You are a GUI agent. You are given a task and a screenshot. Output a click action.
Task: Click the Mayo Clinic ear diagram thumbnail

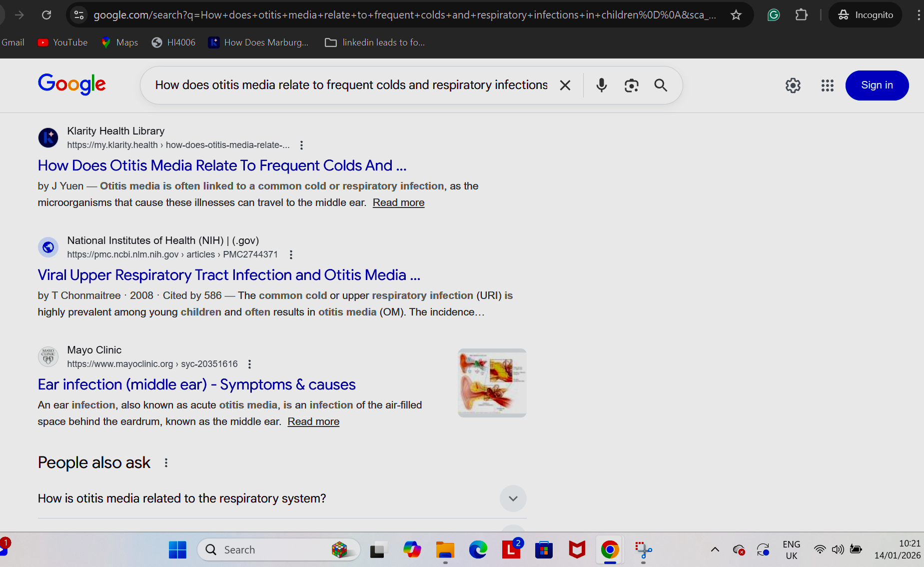pos(491,382)
